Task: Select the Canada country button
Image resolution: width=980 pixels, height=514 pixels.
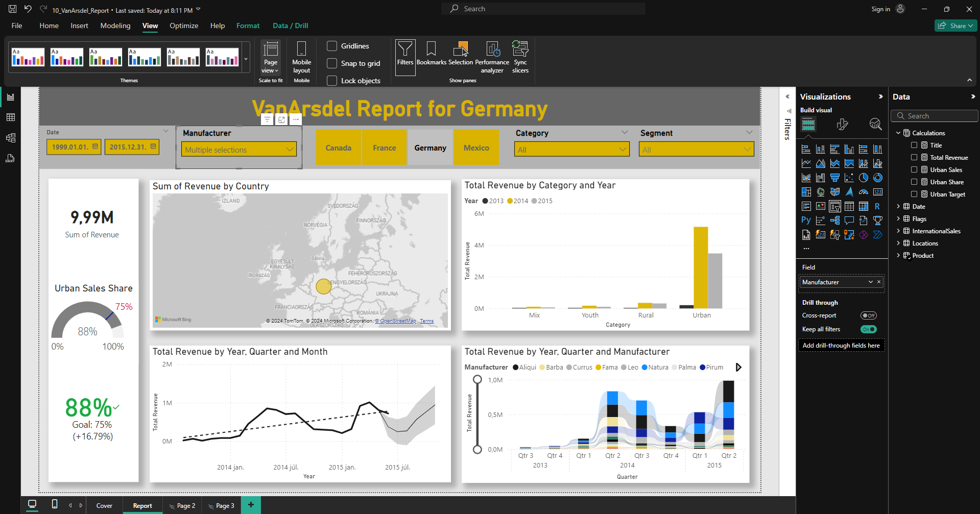Action: pos(338,148)
